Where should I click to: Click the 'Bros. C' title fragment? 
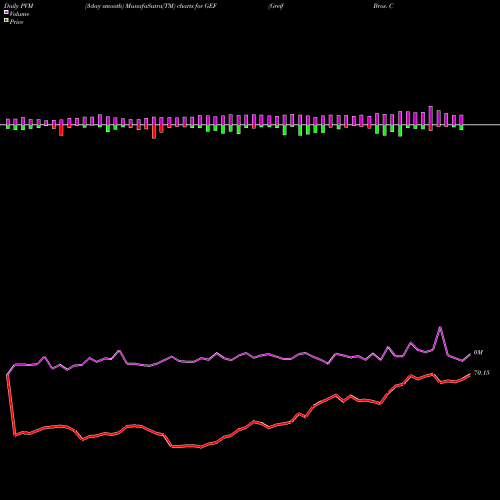[x=383, y=6]
